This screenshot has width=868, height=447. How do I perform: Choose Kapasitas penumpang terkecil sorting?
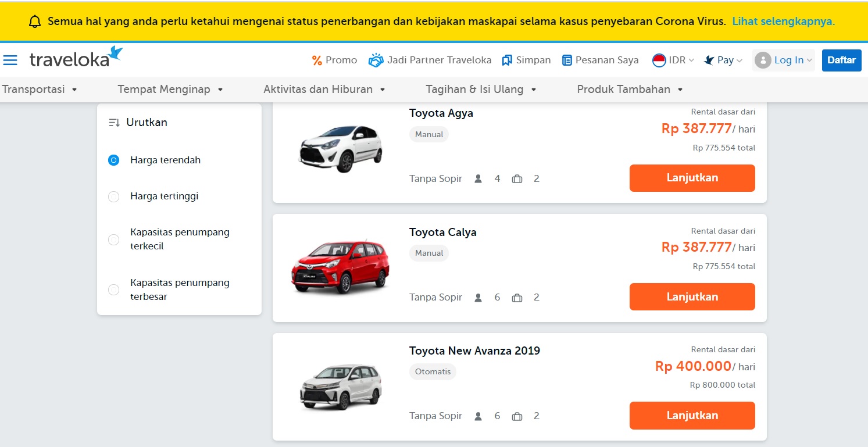[x=114, y=239]
